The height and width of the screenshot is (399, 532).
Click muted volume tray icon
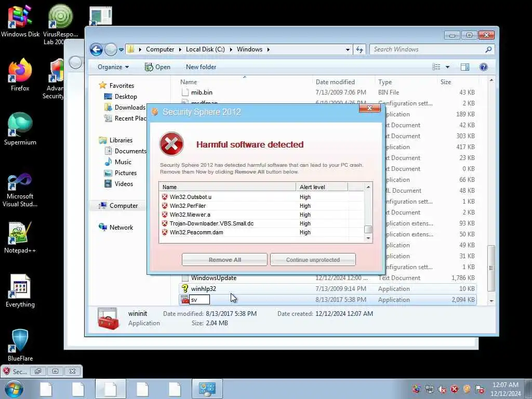(x=442, y=389)
